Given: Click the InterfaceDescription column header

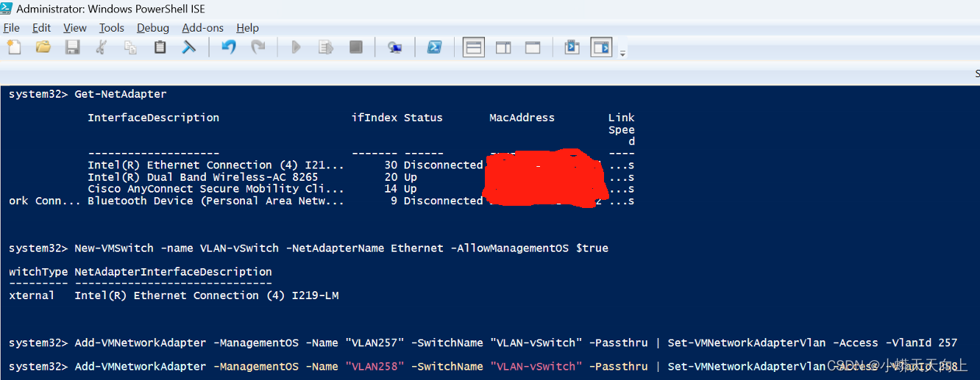Looking at the screenshot, I should tap(154, 118).
